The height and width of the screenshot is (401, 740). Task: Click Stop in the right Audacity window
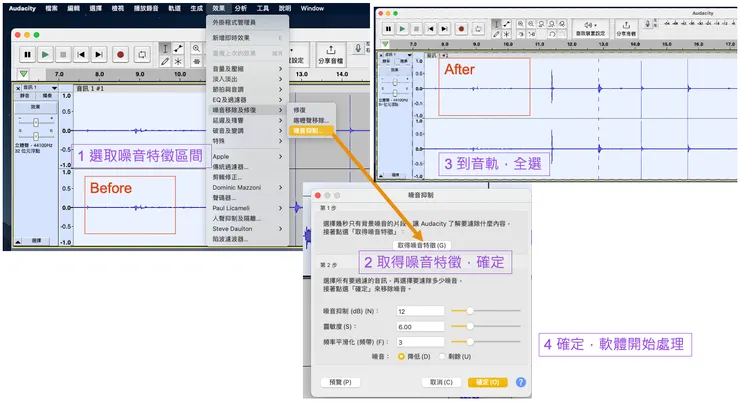tap(416, 29)
